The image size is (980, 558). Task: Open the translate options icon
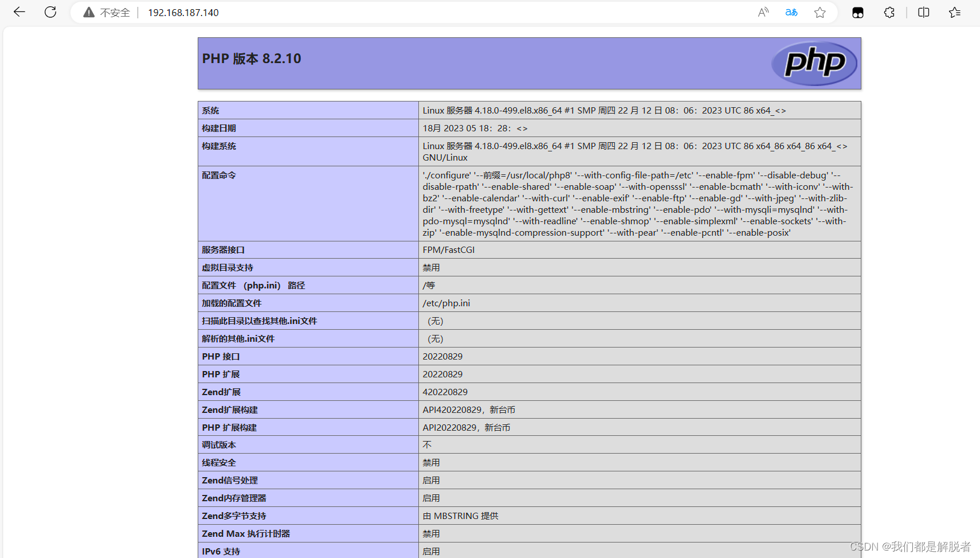[791, 12]
